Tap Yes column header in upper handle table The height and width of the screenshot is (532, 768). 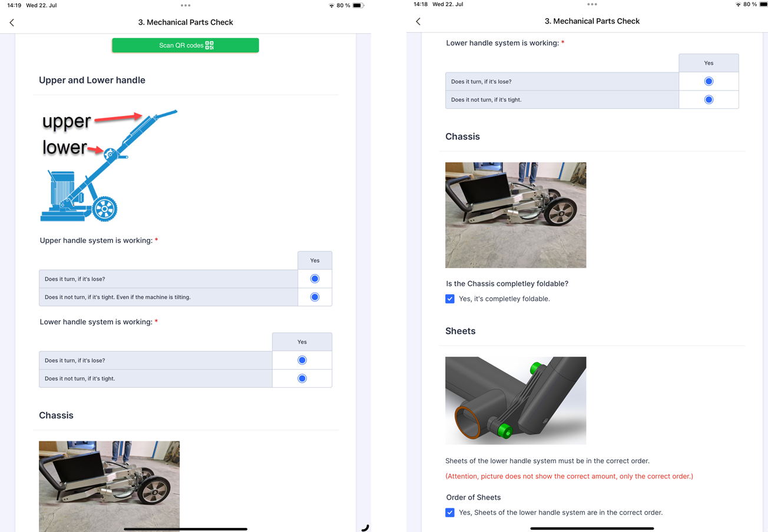pos(315,261)
